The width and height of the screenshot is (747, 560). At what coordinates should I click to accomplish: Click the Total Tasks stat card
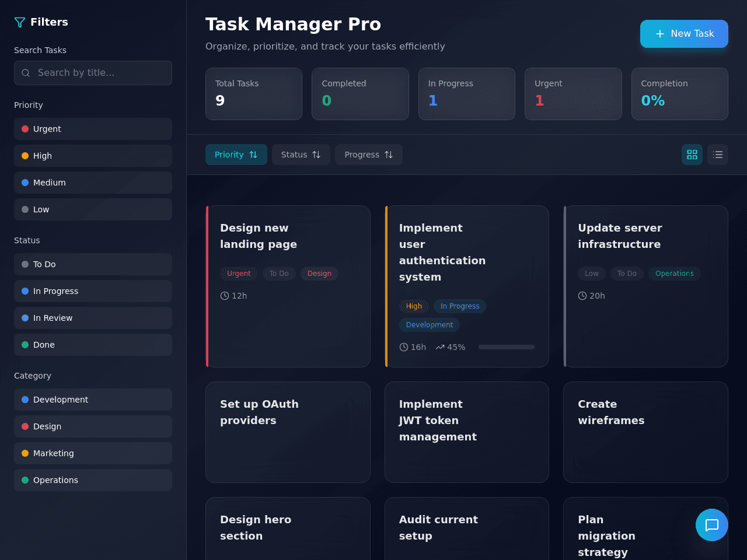(x=254, y=94)
